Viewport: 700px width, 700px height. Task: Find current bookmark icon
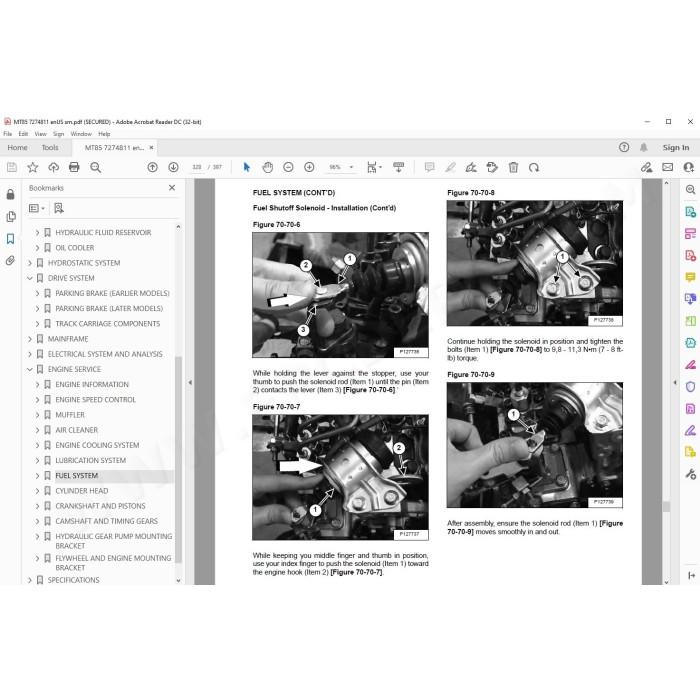pos(58,208)
